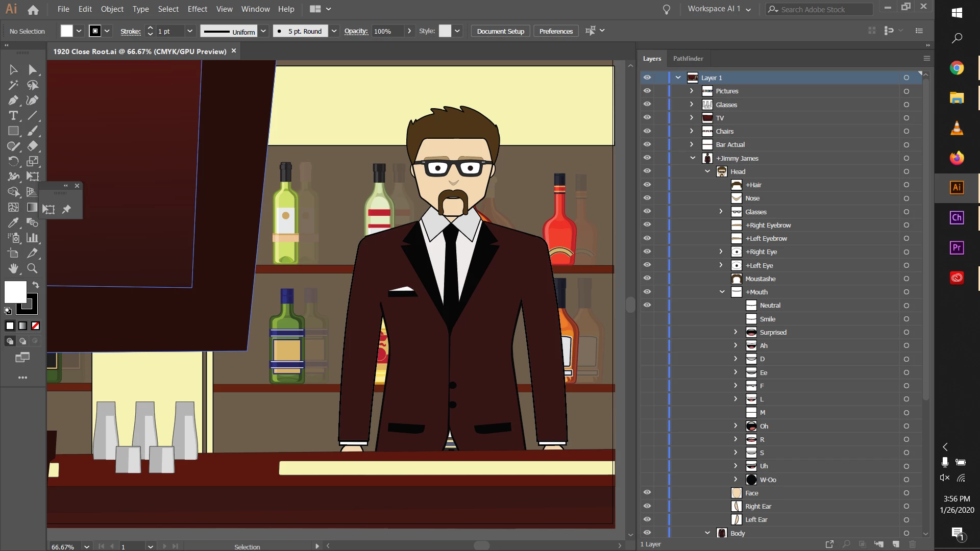Click the Document Setup button
The width and height of the screenshot is (980, 551).
500,31
